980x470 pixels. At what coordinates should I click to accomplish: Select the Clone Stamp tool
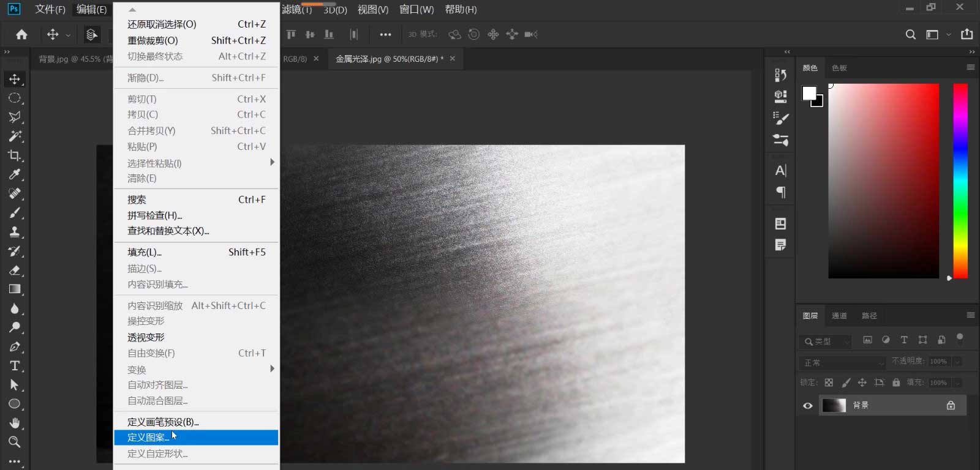click(15, 232)
